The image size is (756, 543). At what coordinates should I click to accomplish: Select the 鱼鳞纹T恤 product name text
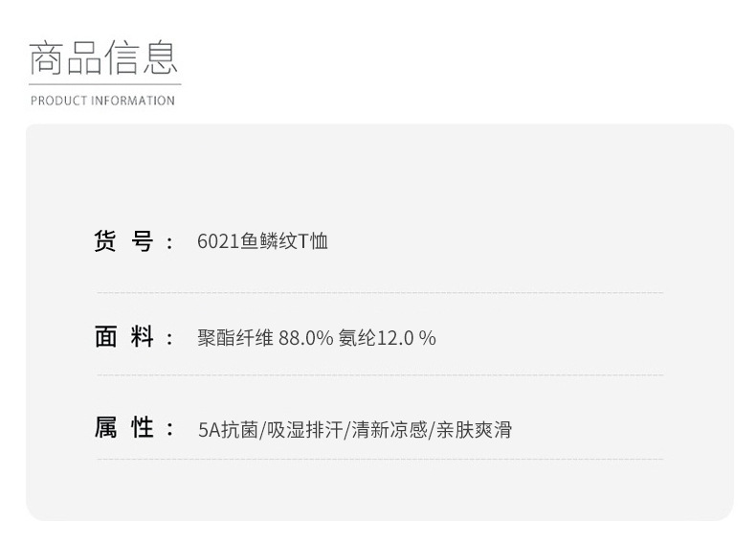coord(285,241)
